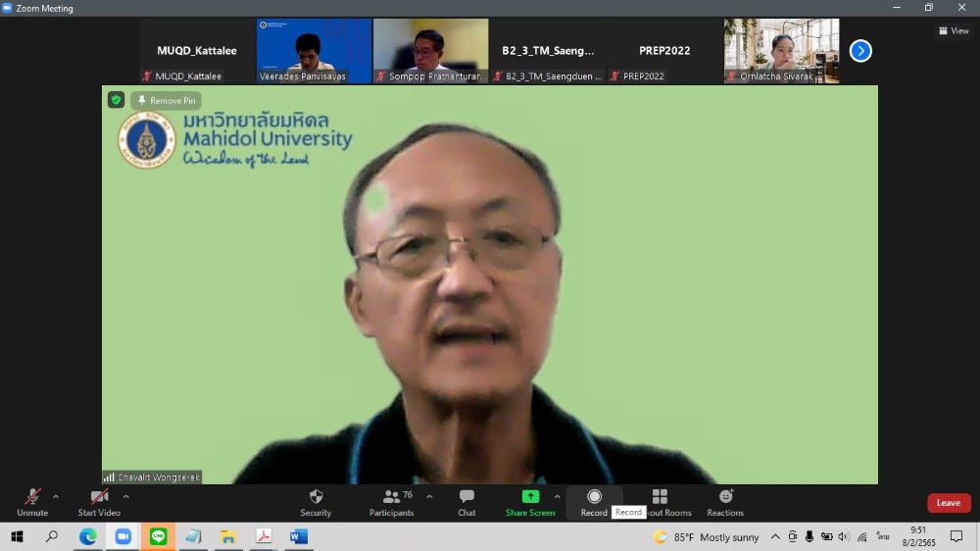The height and width of the screenshot is (551, 980).
Task: Click the green encryption shield icon
Action: (x=117, y=100)
